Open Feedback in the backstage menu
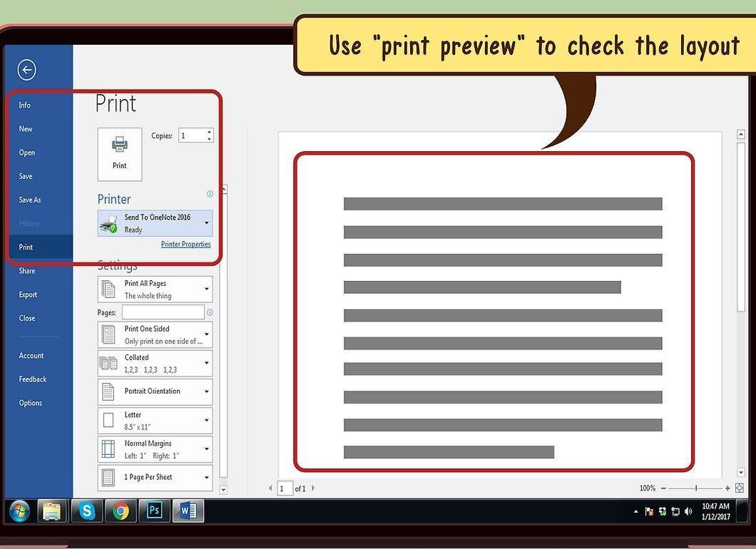Image resolution: width=756 pixels, height=549 pixels. (x=33, y=379)
